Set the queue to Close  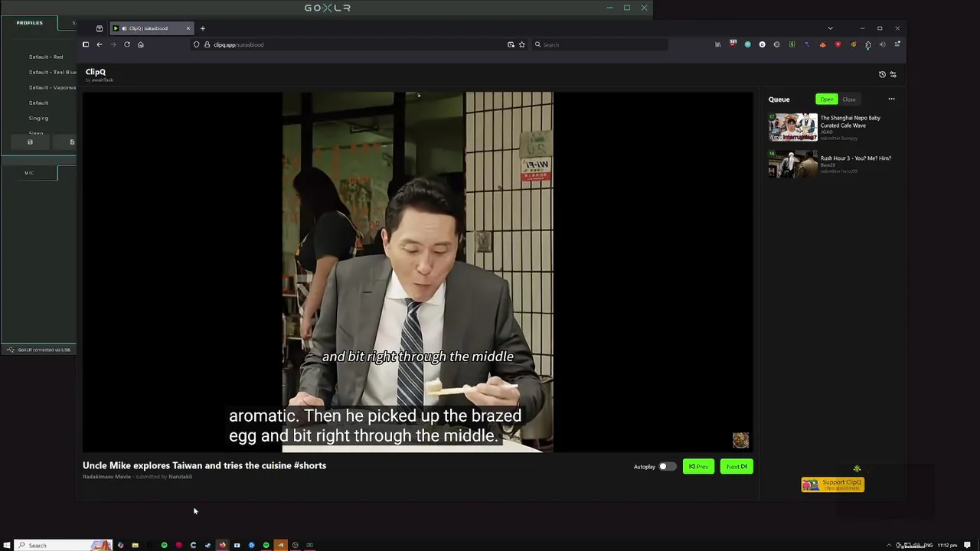pos(849,99)
